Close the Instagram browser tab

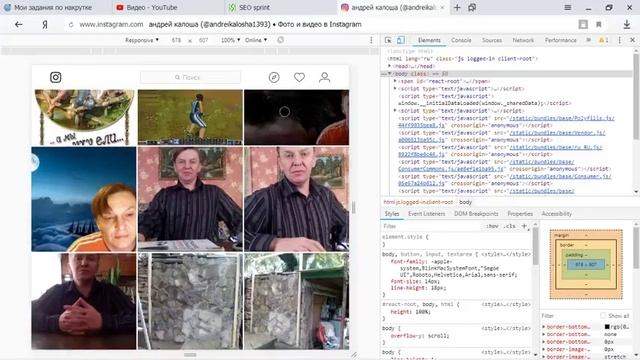(442, 7)
